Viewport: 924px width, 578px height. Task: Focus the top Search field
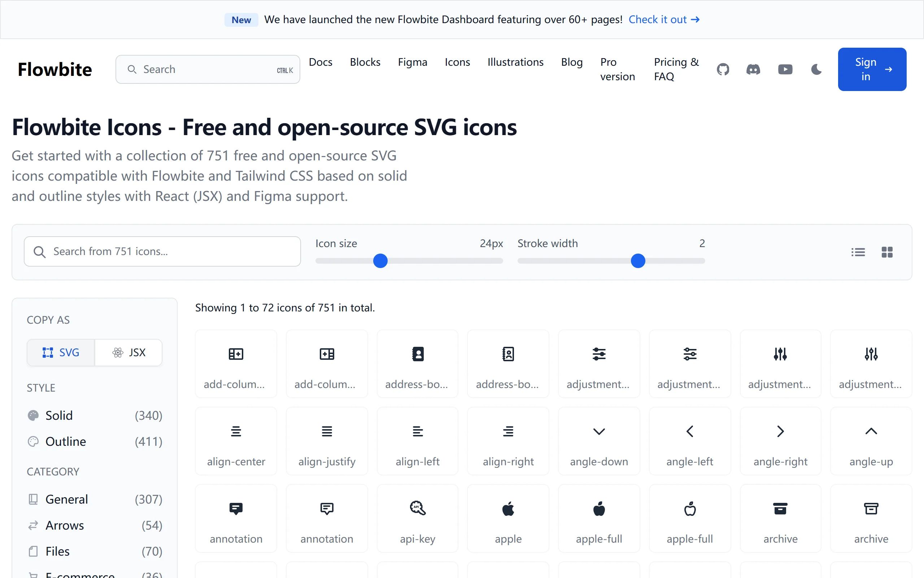(208, 69)
